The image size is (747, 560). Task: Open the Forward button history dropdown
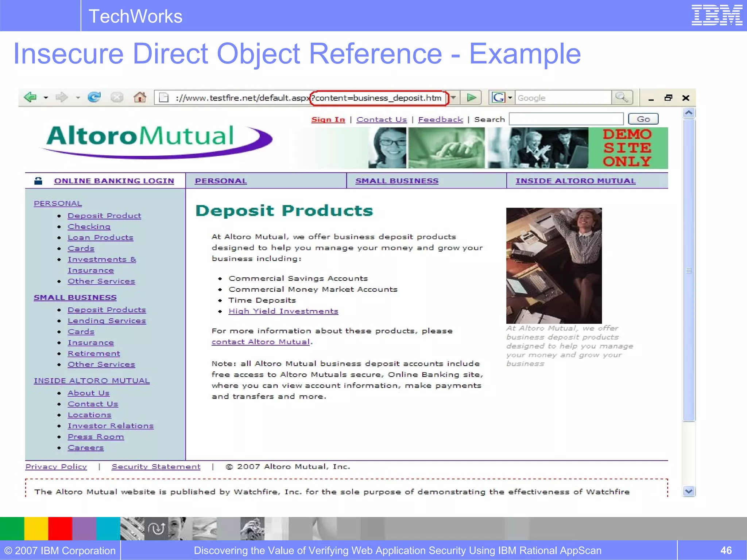point(78,98)
